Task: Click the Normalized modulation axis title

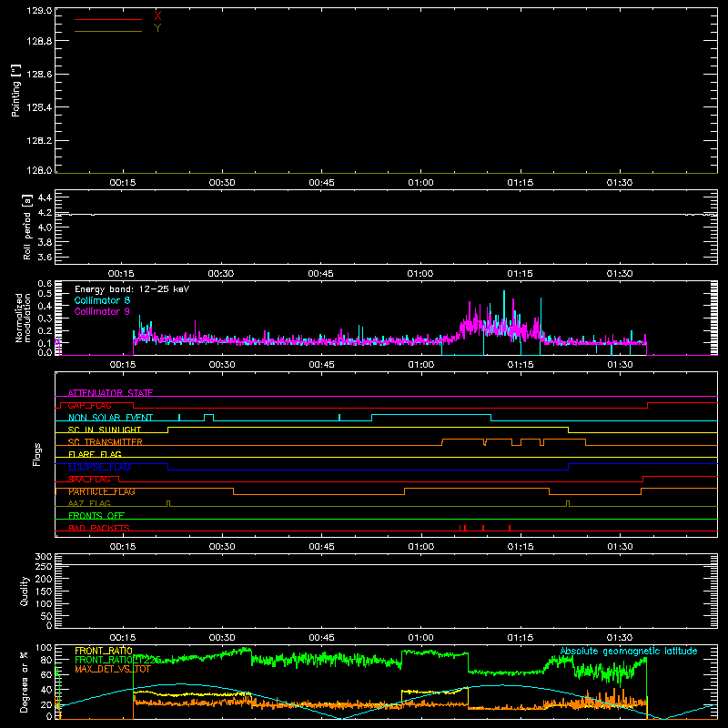Action: [23, 318]
